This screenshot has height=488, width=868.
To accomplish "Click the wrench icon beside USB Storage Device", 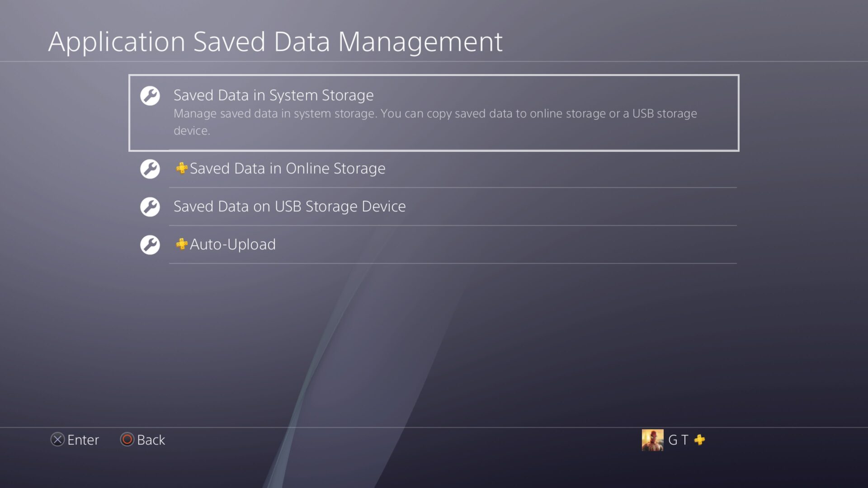I will pos(150,207).
